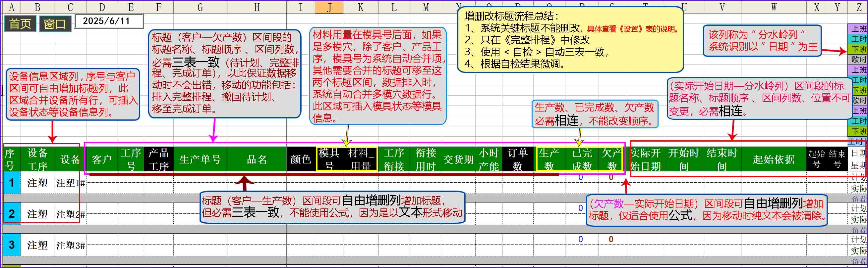
Task: Select the 材料用量在模具号后面 callout box
Action: [x=378, y=76]
